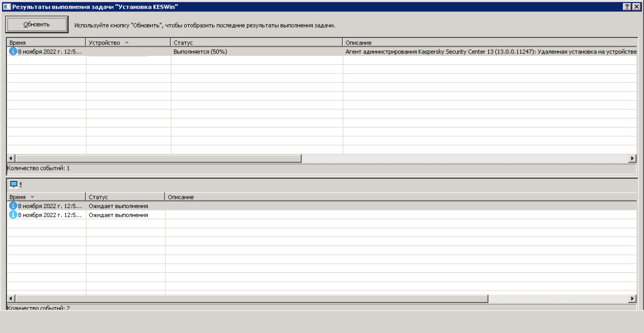This screenshot has height=333, width=644.
Task: Select the Агент администрирования Kaspersky description cell
Action: pyautogui.click(x=489, y=51)
